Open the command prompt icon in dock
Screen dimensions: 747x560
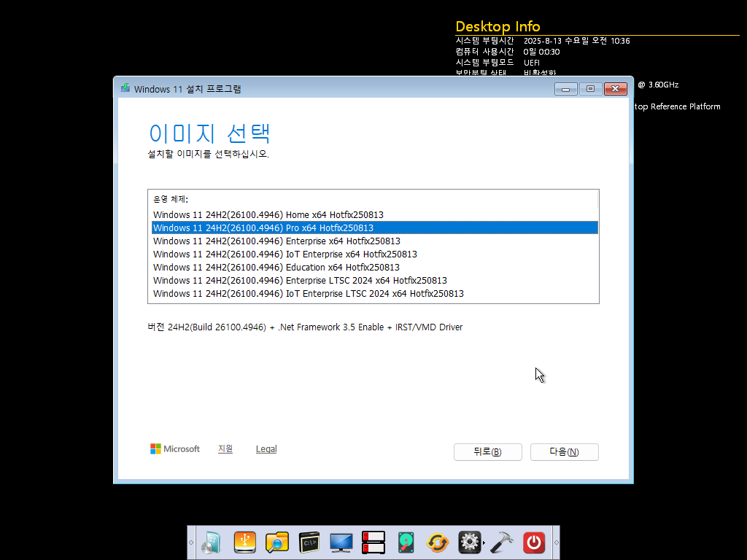[x=309, y=542]
